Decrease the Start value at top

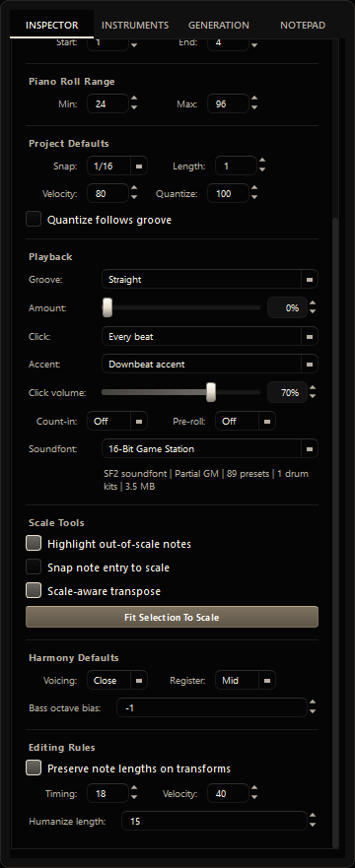(134, 46)
